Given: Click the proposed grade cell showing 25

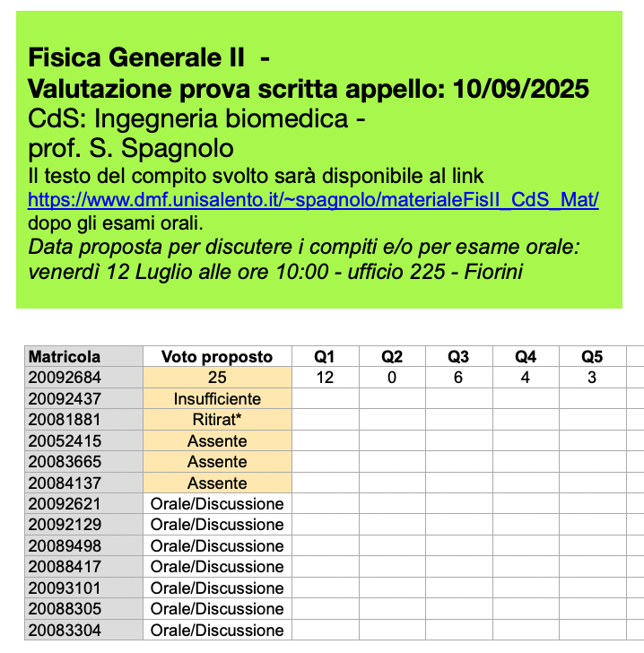Looking at the screenshot, I should pyautogui.click(x=217, y=378).
